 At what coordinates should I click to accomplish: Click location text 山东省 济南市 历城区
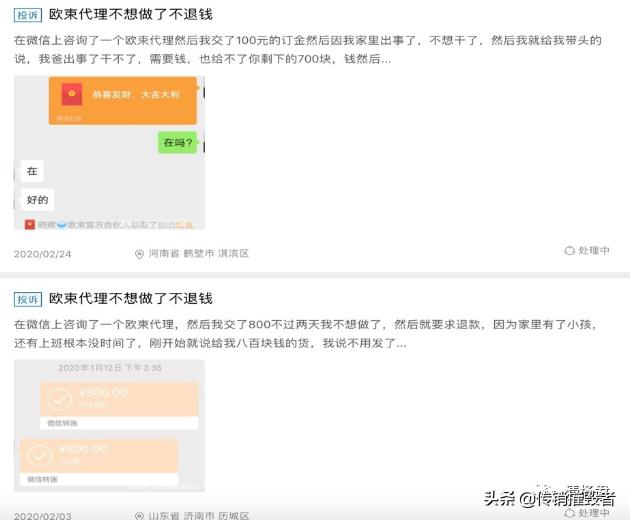pyautogui.click(x=199, y=516)
